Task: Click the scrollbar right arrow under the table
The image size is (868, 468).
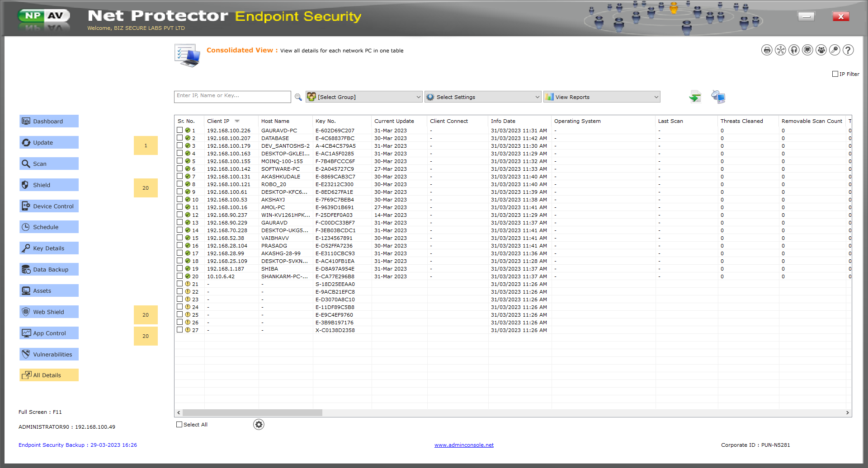Action: coord(847,413)
